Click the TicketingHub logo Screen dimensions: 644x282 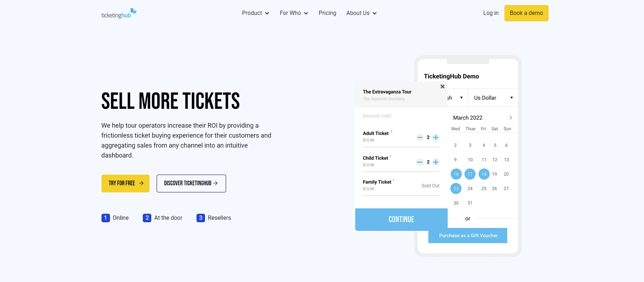(x=119, y=13)
